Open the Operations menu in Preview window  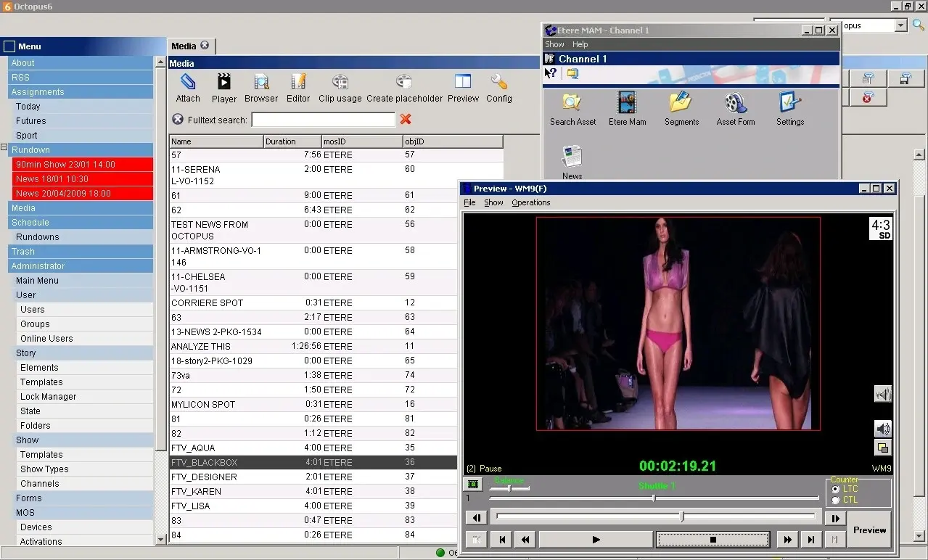click(x=530, y=202)
